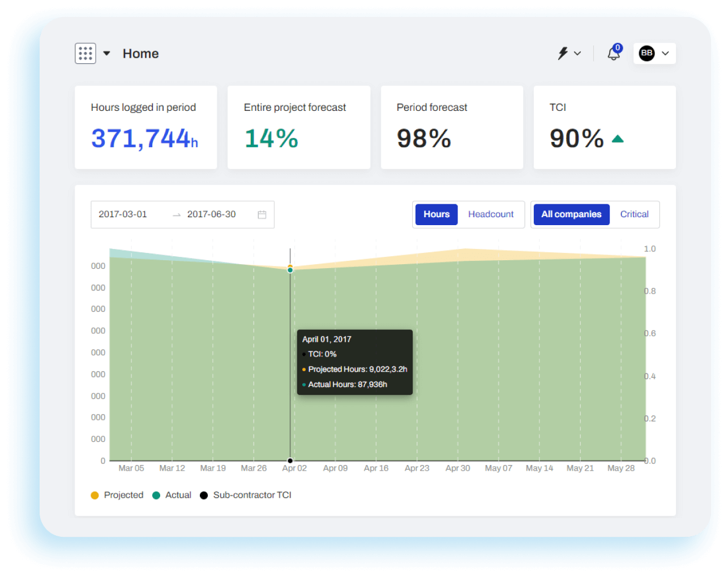The height and width of the screenshot is (577, 728).
Task: Open the calendar icon in the date picker
Action: click(x=262, y=214)
